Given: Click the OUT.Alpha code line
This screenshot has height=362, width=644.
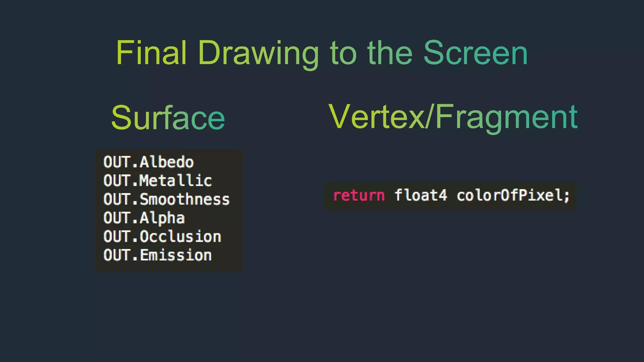Looking at the screenshot, I should tap(144, 218).
